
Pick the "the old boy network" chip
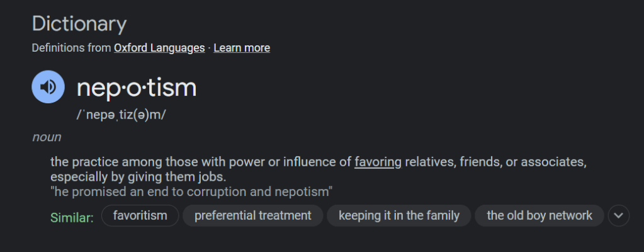[539, 215]
